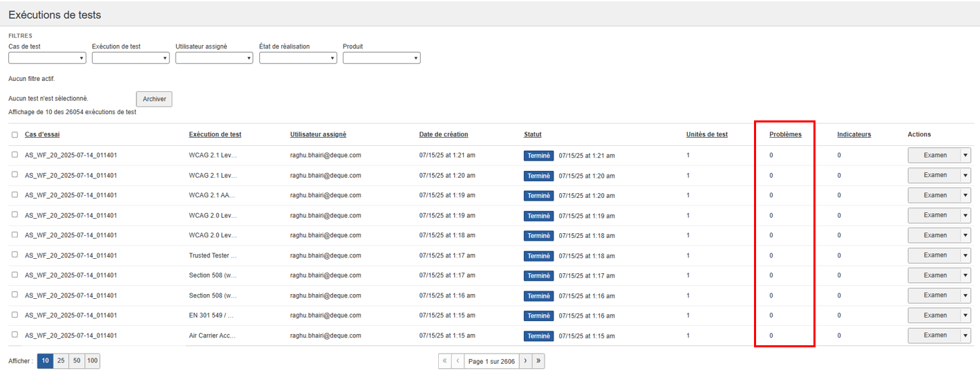Sort by Date de création column
The image size is (980, 375).
(443, 134)
